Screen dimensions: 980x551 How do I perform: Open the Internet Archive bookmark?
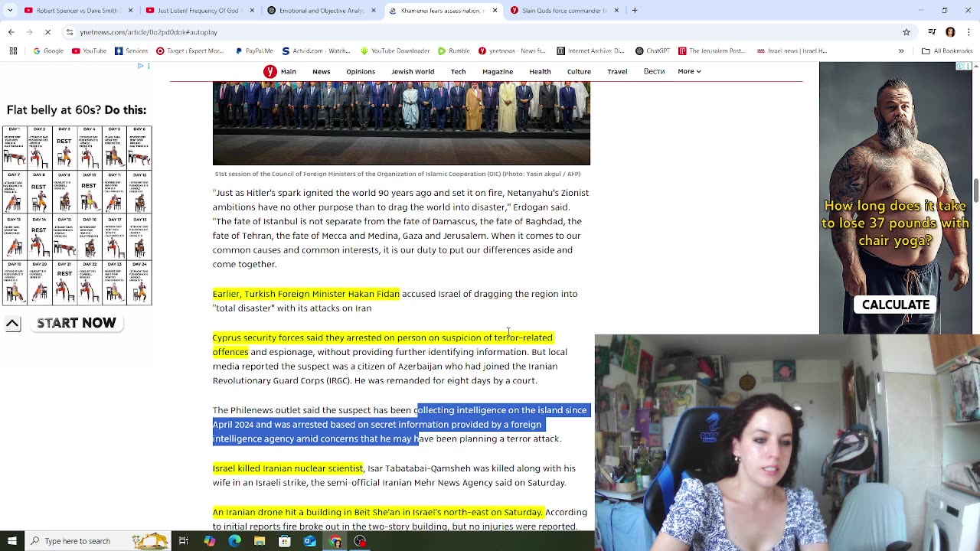pyautogui.click(x=590, y=51)
